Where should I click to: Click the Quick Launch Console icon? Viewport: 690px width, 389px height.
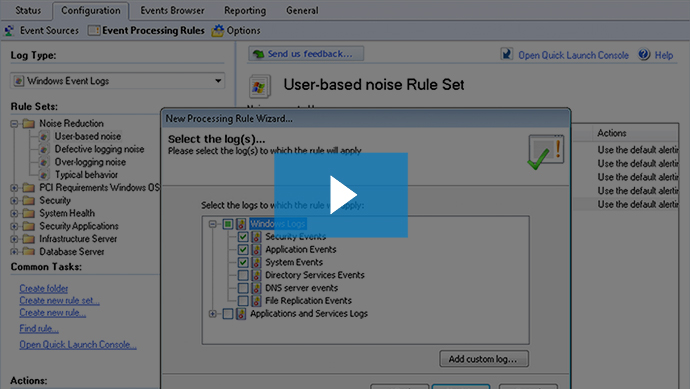pyautogui.click(x=506, y=54)
